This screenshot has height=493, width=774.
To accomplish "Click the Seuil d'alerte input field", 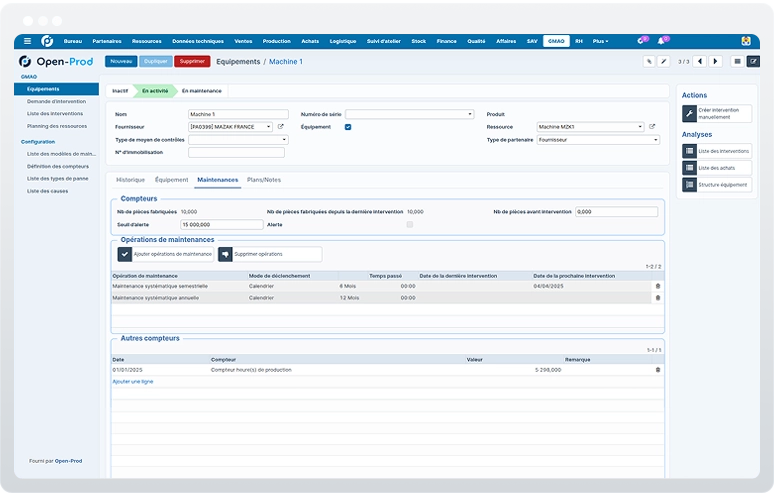I will point(222,225).
